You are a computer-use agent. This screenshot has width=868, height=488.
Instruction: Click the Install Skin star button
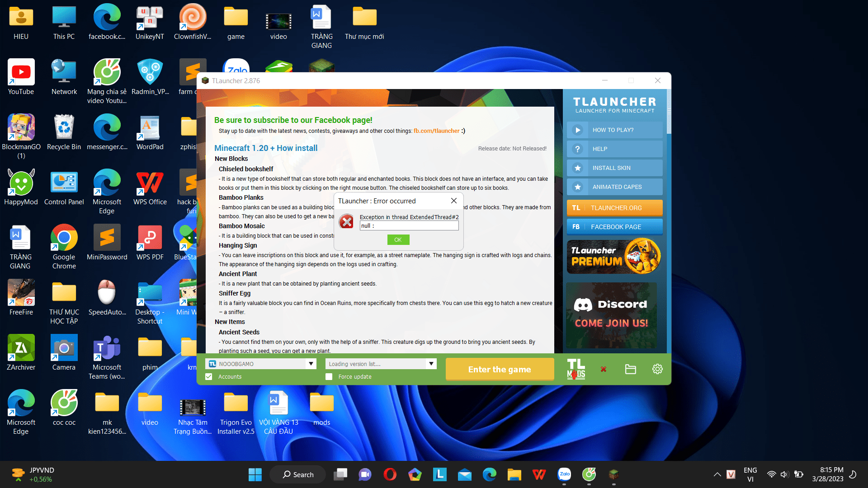pyautogui.click(x=614, y=168)
